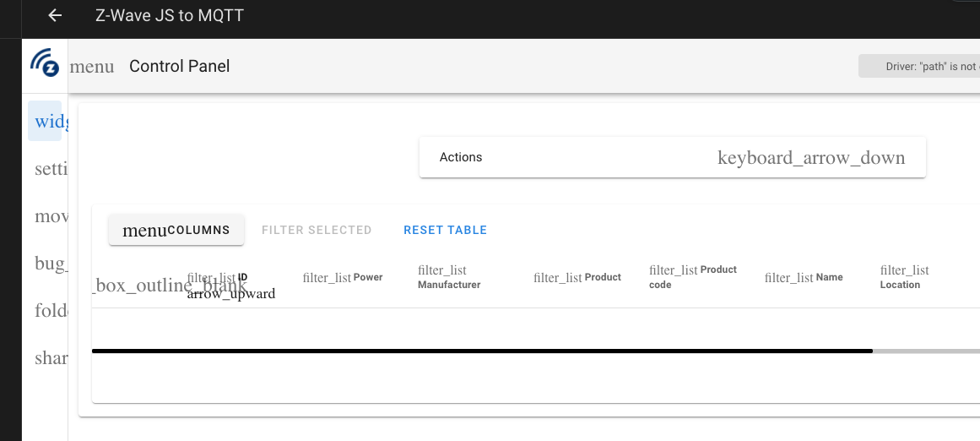
Task: Click the Reset Table button
Action: [445, 230]
